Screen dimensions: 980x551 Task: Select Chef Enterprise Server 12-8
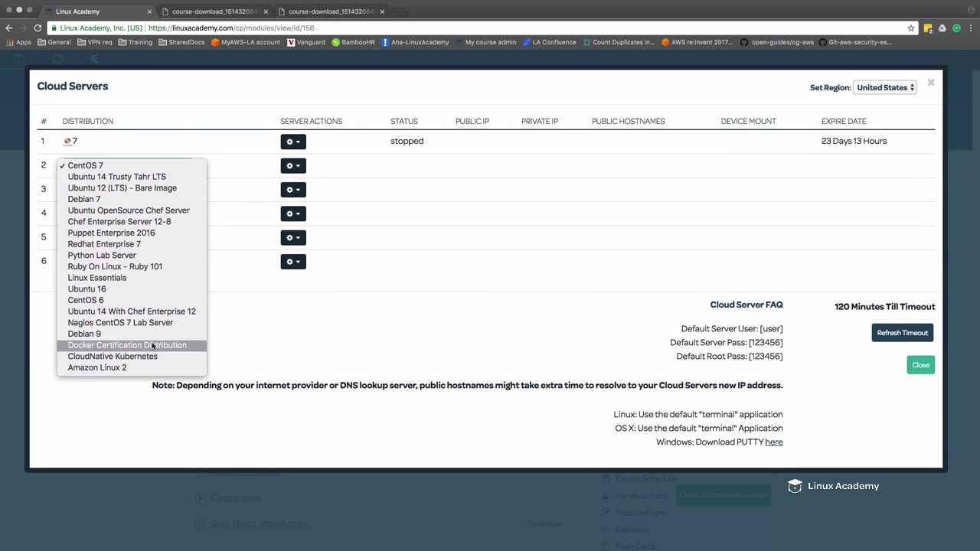pyautogui.click(x=132, y=222)
